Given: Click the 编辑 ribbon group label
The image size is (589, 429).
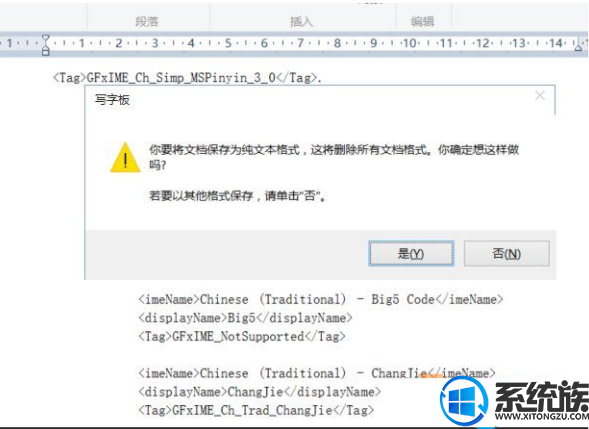Looking at the screenshot, I should click(423, 21).
